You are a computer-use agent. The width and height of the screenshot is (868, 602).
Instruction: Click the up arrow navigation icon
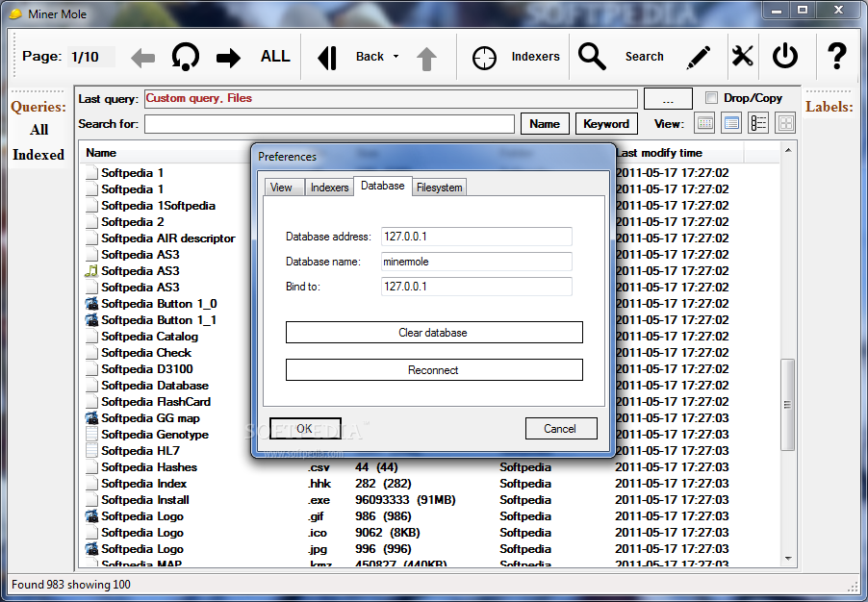tap(426, 59)
